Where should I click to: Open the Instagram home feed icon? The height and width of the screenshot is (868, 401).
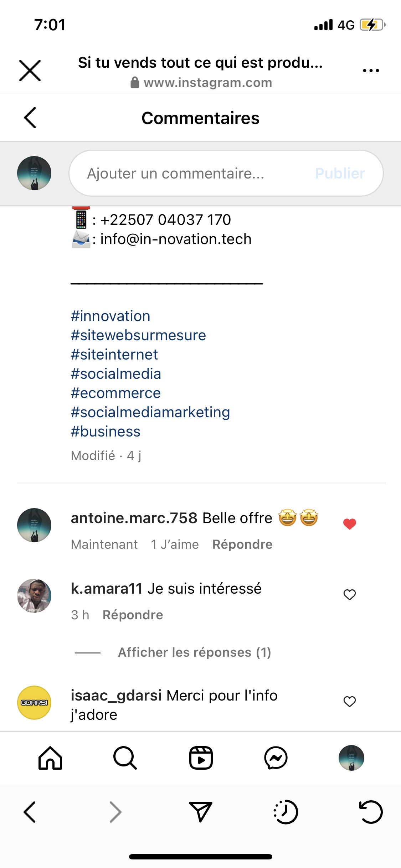[x=50, y=758]
